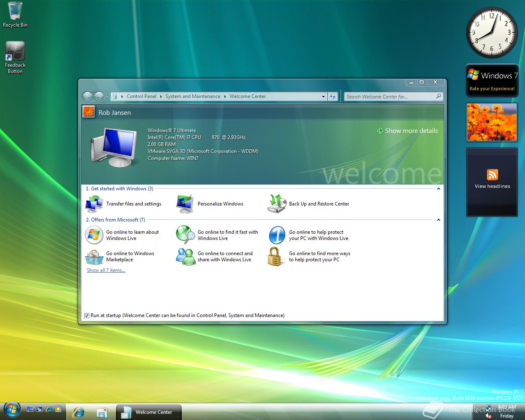This screenshot has width=525, height=420.
Task: Launch Windows Media Player from Quick Launch
Action: [58, 409]
